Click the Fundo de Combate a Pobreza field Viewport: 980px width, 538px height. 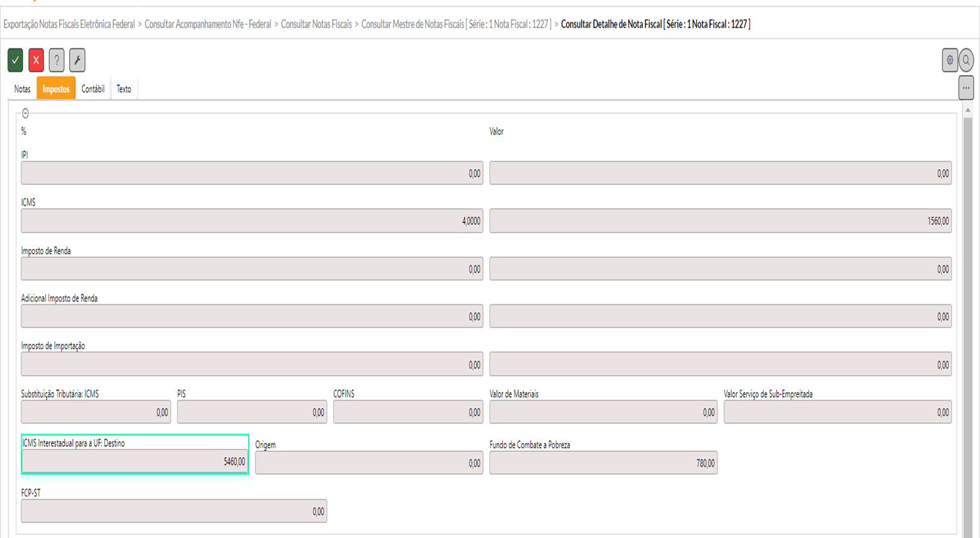603,463
